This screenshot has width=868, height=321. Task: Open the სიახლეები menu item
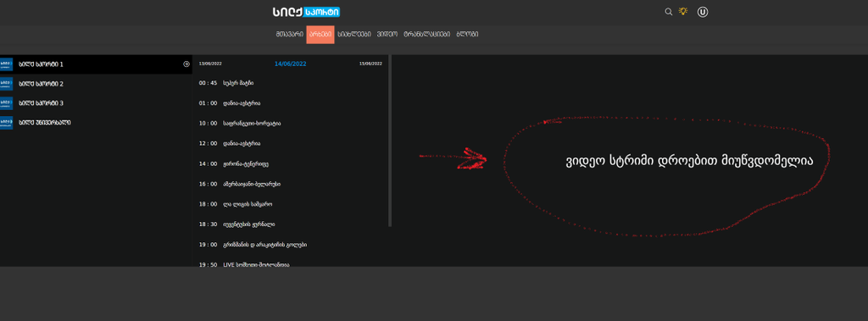(x=354, y=35)
